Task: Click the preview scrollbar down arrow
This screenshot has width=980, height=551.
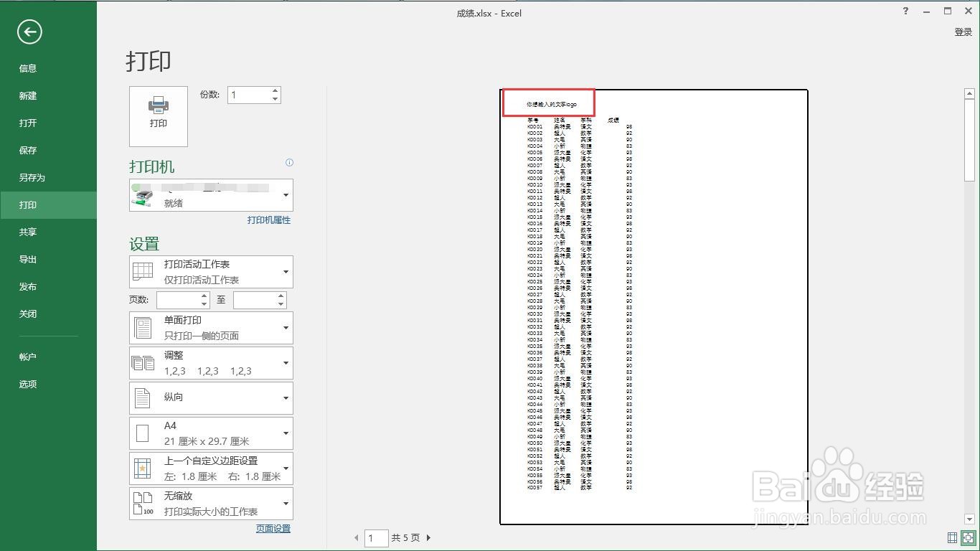Action: click(969, 519)
